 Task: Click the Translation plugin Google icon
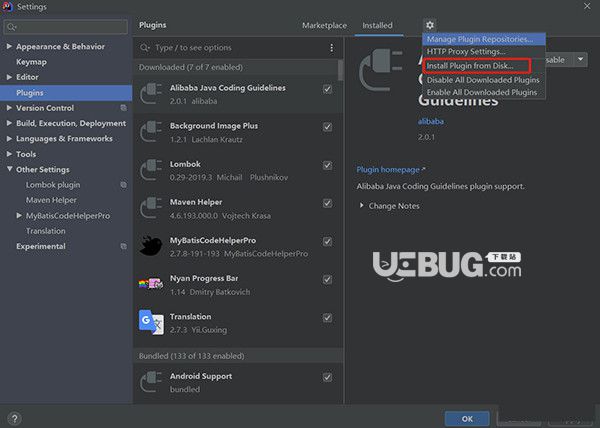pyautogui.click(x=151, y=322)
